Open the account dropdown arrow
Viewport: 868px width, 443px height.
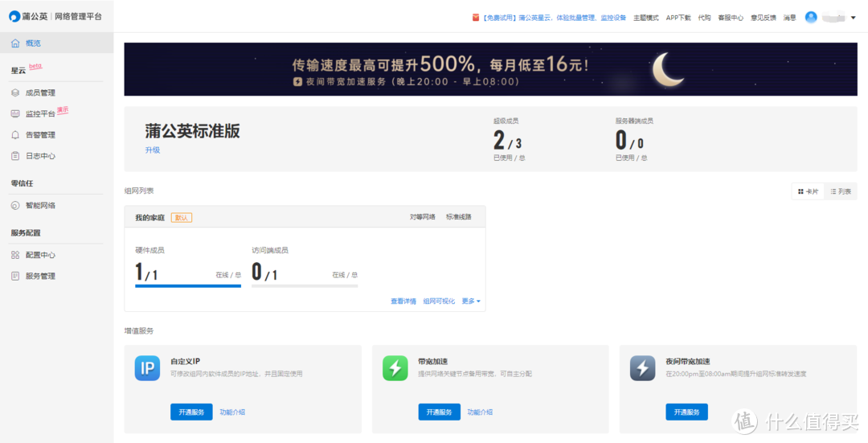coord(853,18)
